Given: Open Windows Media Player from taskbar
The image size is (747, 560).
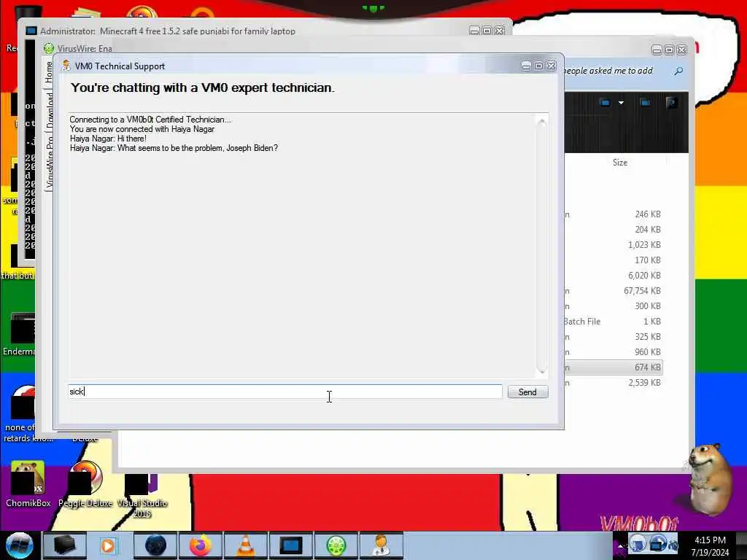Looking at the screenshot, I should (x=108, y=545).
